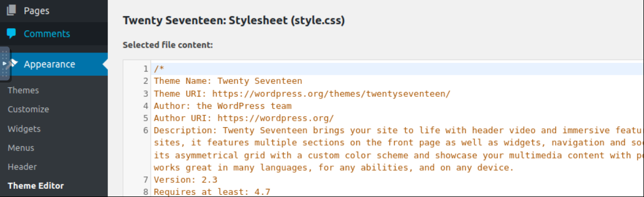
Task: Open the Customize submenu item
Action: point(28,109)
